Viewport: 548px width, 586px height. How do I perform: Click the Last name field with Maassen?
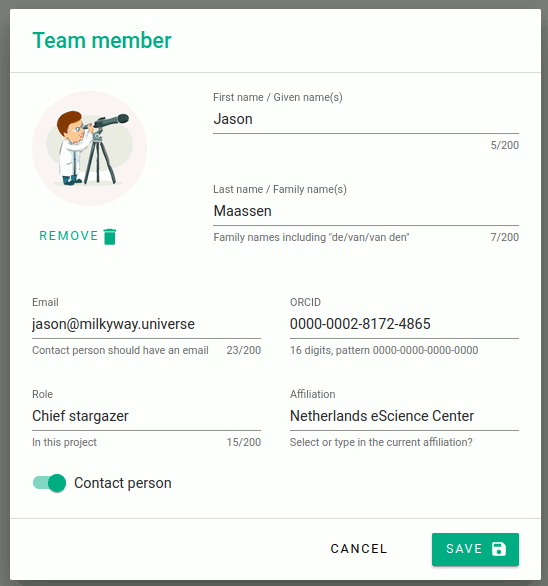pos(366,211)
